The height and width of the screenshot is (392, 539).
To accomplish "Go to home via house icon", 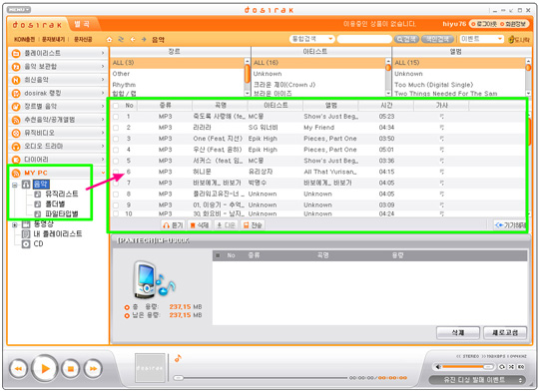I will click(109, 40).
